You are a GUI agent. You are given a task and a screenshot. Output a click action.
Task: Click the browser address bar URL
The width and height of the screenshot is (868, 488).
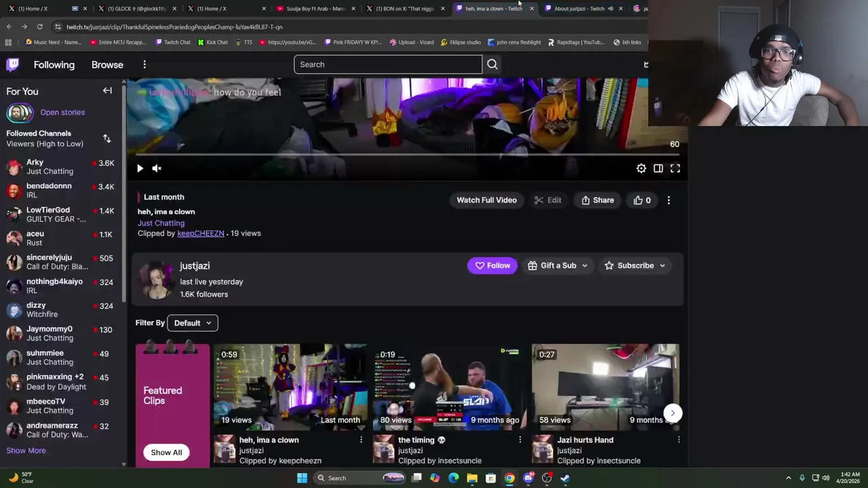point(174,27)
